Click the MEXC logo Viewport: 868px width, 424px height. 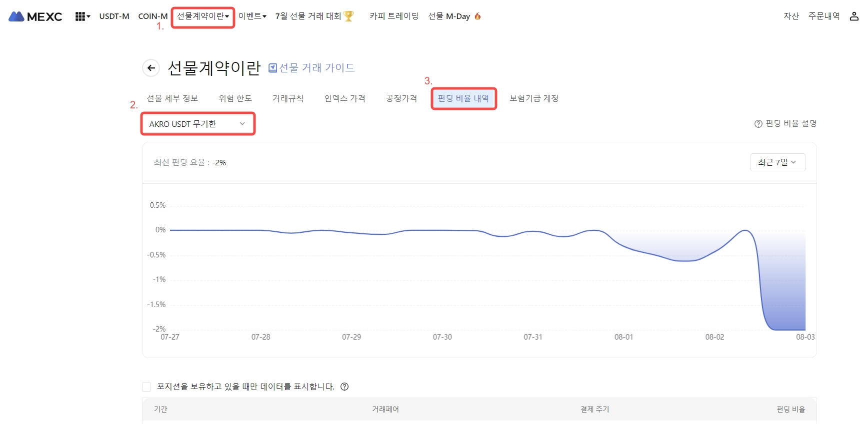(35, 16)
